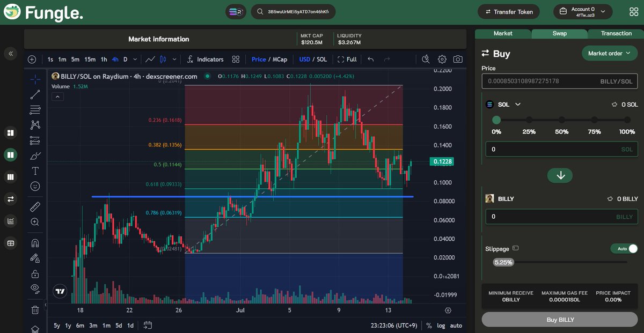
Task: Toggle stay in drawing mode
Action: (35, 258)
